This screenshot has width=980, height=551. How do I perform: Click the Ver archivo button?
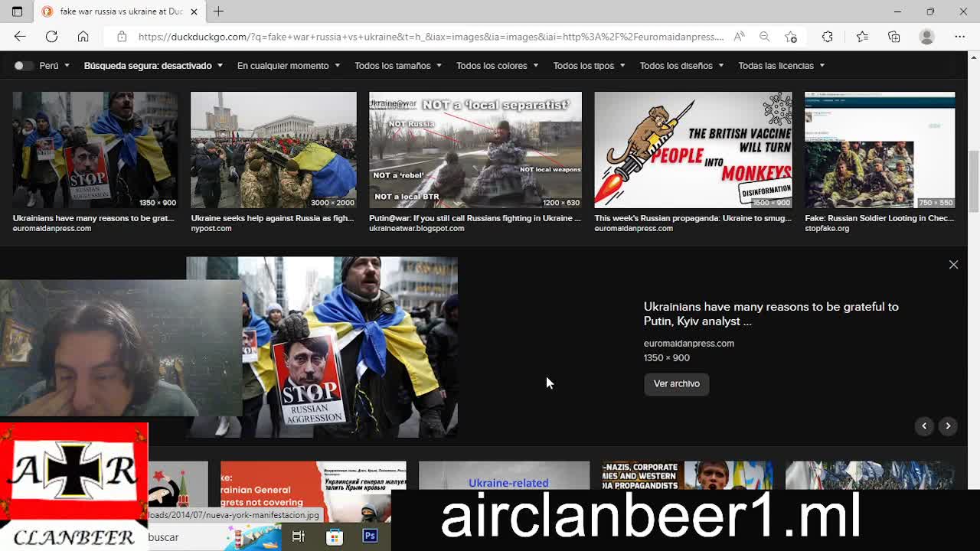point(677,384)
